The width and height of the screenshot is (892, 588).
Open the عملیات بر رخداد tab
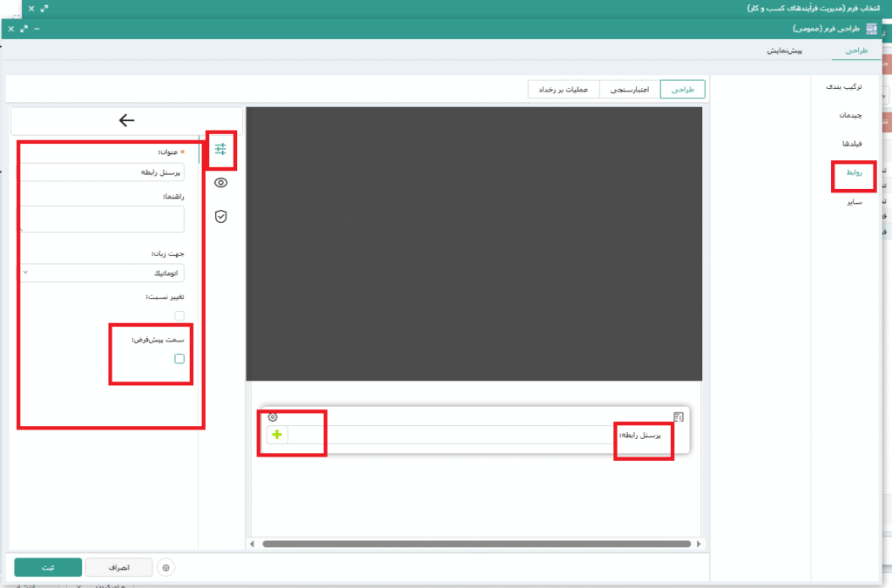[563, 90]
